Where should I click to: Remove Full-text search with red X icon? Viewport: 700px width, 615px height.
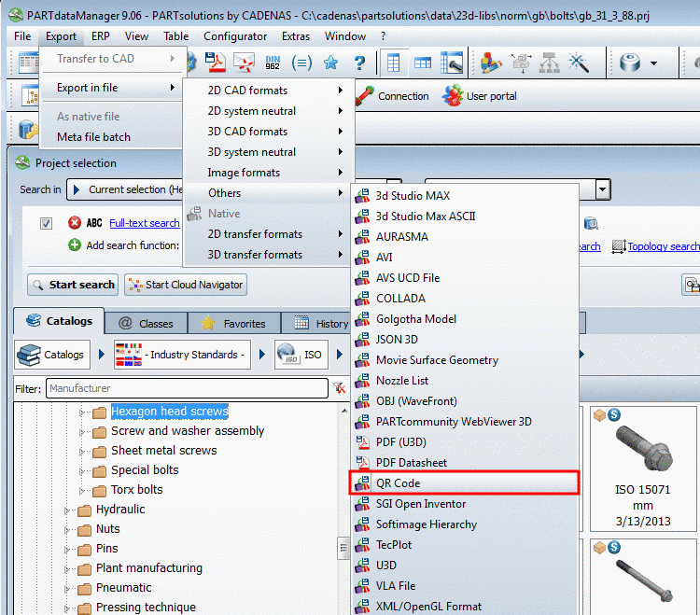pyautogui.click(x=75, y=222)
